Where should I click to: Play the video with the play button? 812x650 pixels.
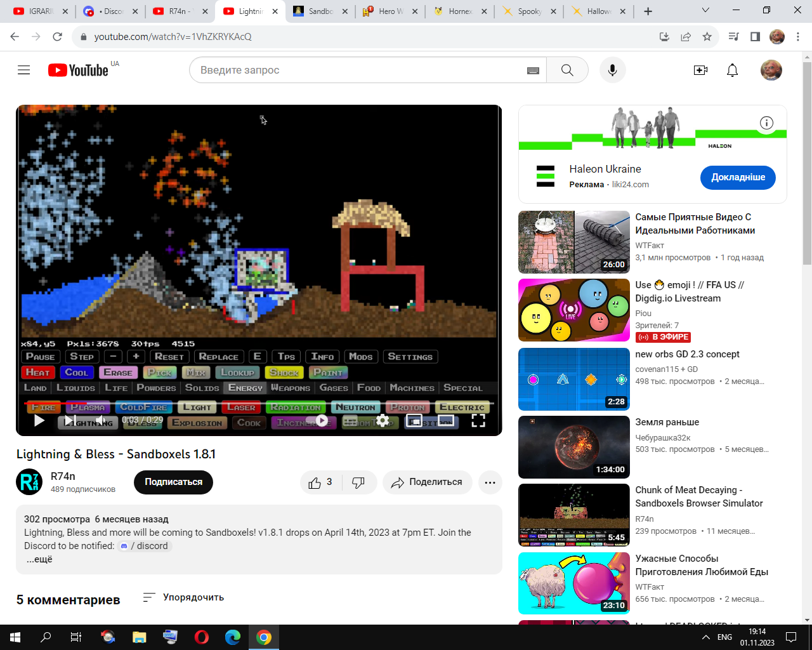[x=39, y=420]
